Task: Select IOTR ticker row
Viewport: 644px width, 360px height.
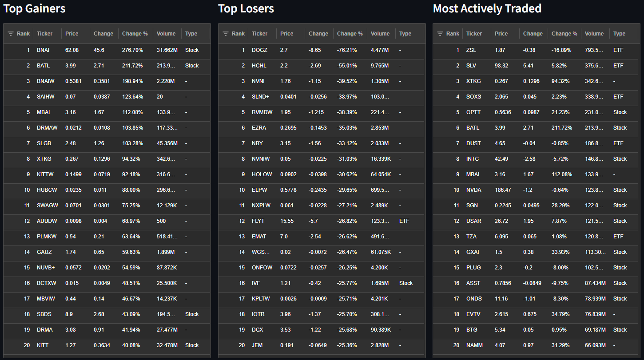Action: [258, 314]
